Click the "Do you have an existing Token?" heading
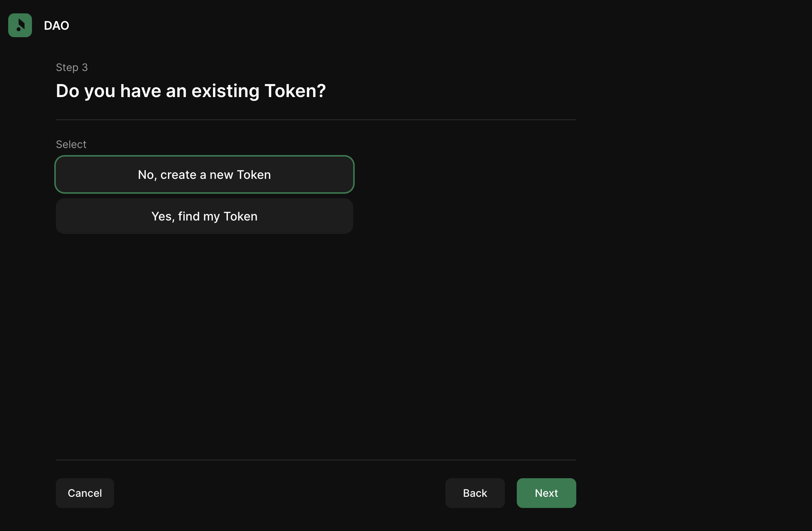The height and width of the screenshot is (531, 812). click(191, 91)
